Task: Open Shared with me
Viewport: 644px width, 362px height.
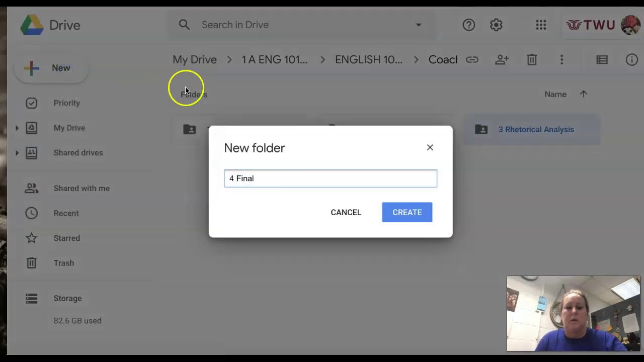Action: [x=82, y=188]
